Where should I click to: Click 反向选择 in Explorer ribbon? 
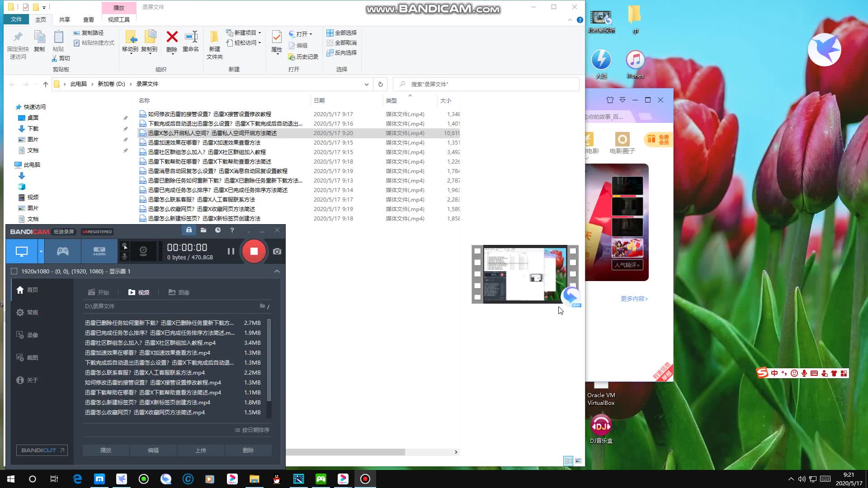tap(342, 53)
